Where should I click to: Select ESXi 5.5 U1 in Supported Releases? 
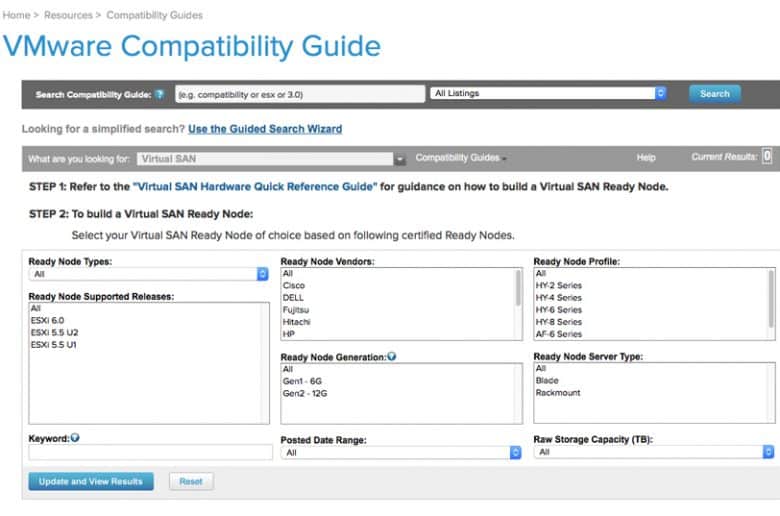click(53, 345)
